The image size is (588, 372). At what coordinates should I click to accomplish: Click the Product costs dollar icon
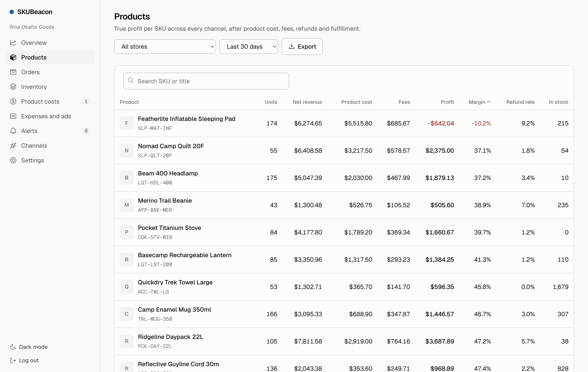tap(13, 101)
